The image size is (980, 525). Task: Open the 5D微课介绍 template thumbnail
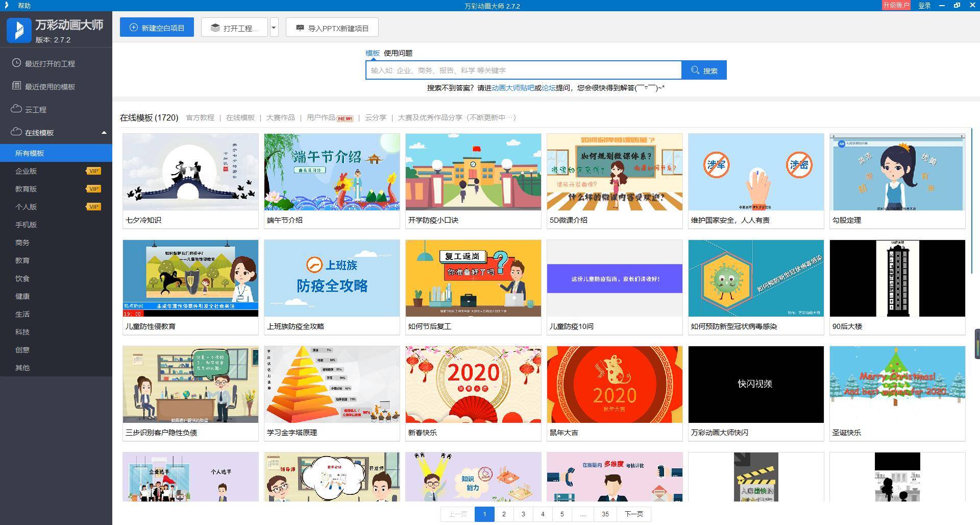click(x=615, y=172)
